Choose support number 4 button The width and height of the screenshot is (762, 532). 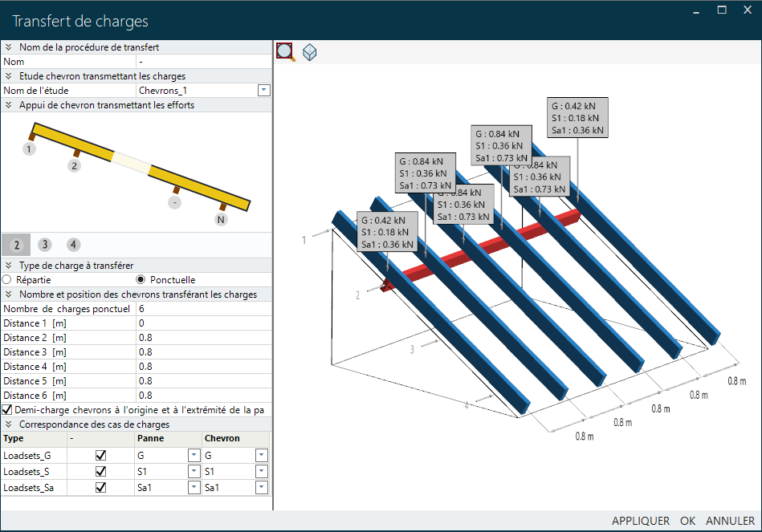click(73, 245)
